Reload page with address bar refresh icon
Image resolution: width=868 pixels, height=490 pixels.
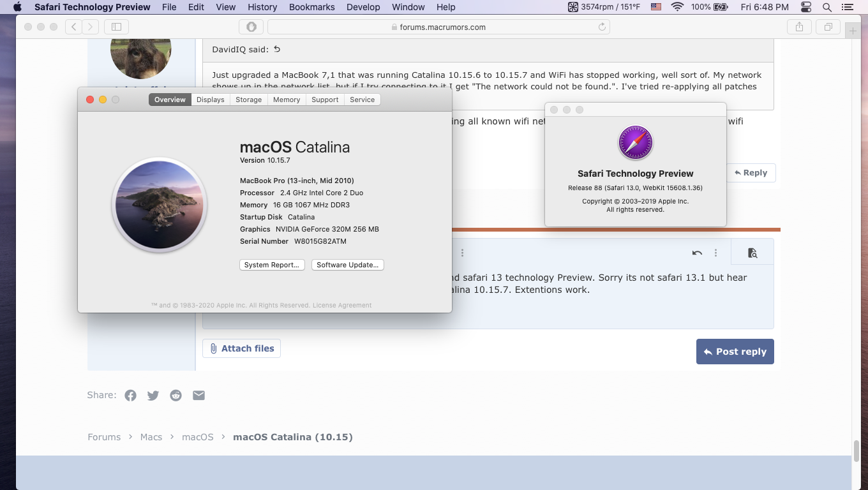coord(602,27)
